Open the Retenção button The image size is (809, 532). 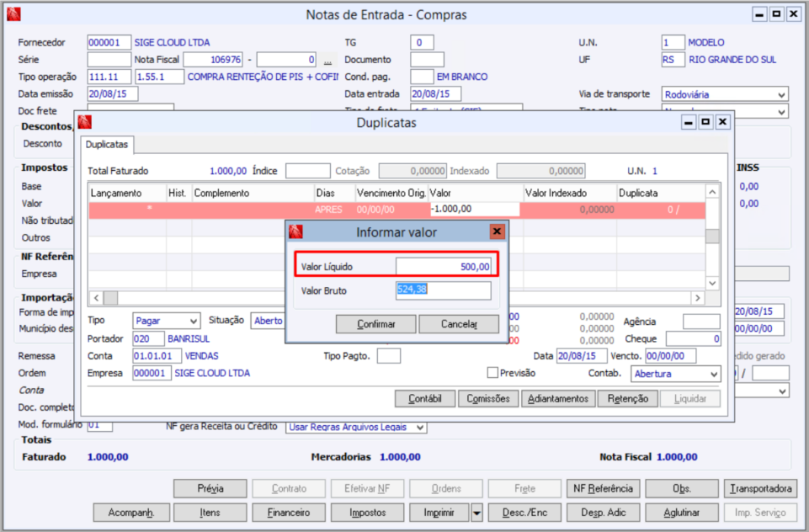pyautogui.click(x=627, y=399)
